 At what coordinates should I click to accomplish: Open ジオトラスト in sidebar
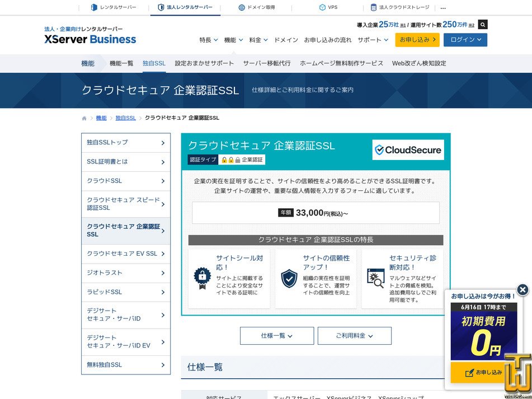[x=126, y=273]
